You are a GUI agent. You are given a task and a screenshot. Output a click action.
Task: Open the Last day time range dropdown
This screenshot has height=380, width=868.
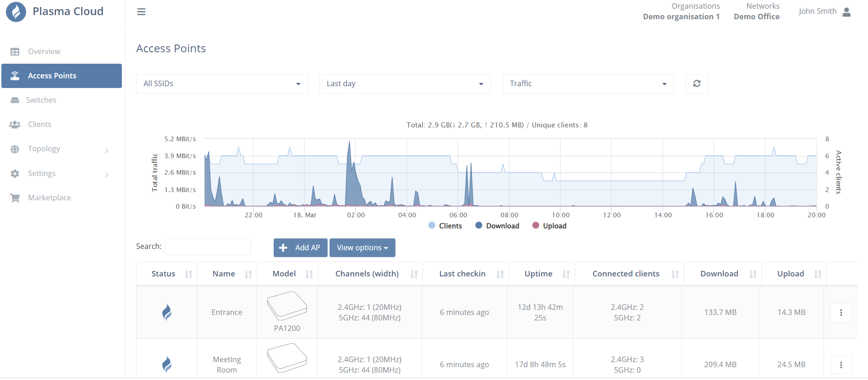(405, 84)
